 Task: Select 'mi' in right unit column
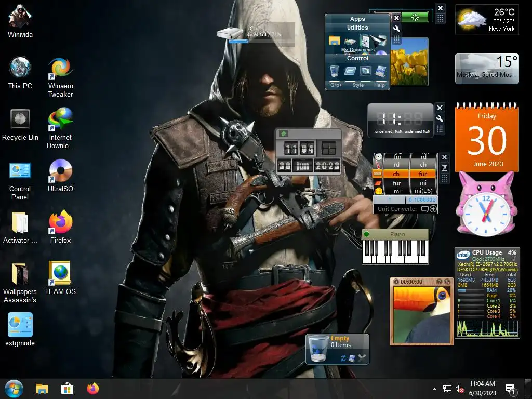pos(423,183)
